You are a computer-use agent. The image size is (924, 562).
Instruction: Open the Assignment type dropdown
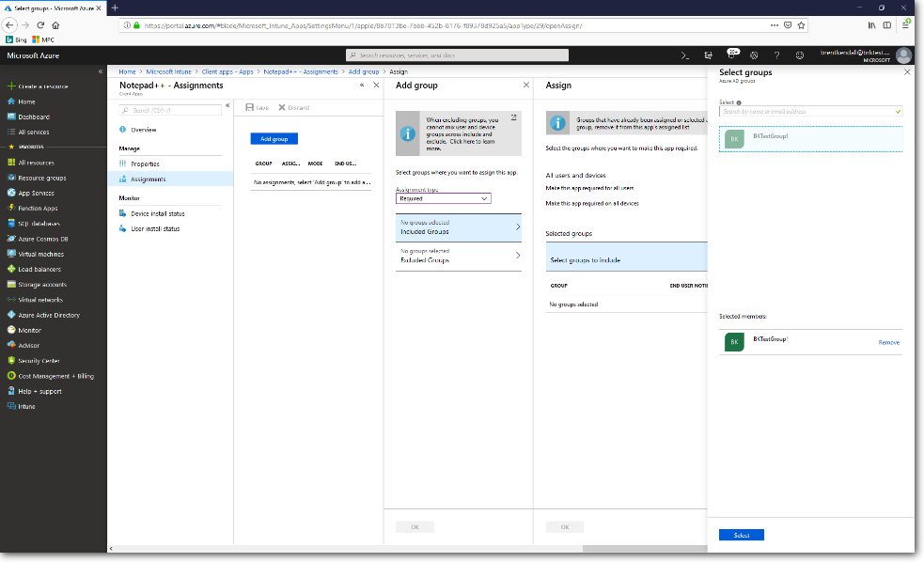pyautogui.click(x=444, y=198)
